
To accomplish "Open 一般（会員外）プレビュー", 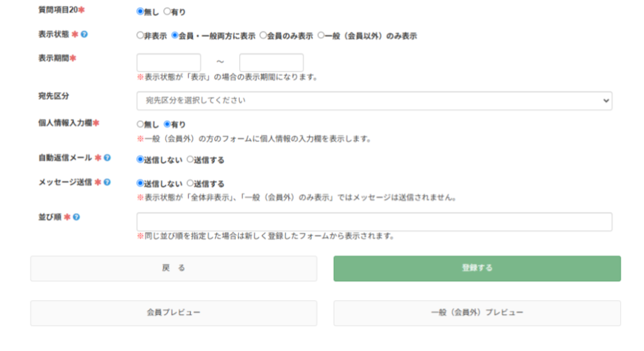I will click(x=477, y=313).
